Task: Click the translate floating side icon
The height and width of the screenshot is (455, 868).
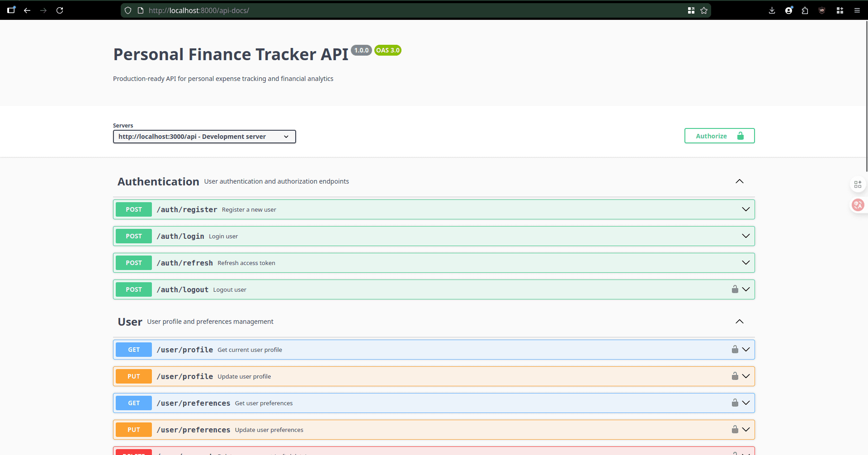Action: coord(858,205)
